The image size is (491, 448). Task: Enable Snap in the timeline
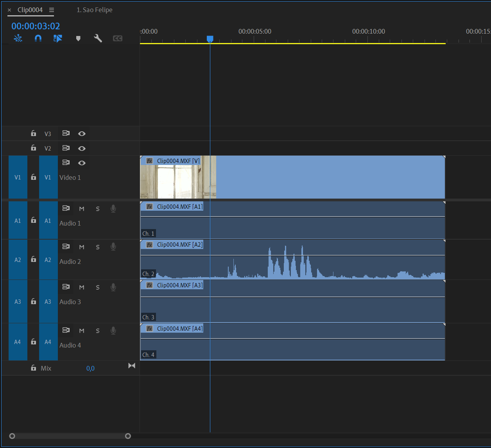(38, 38)
